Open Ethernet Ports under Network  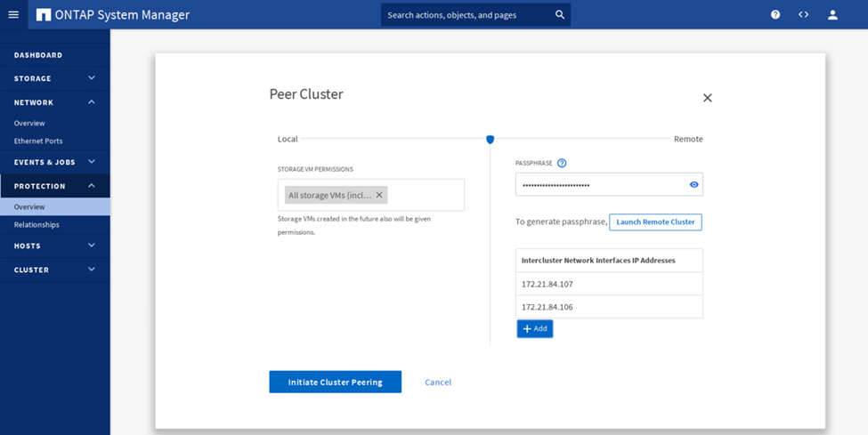[38, 141]
